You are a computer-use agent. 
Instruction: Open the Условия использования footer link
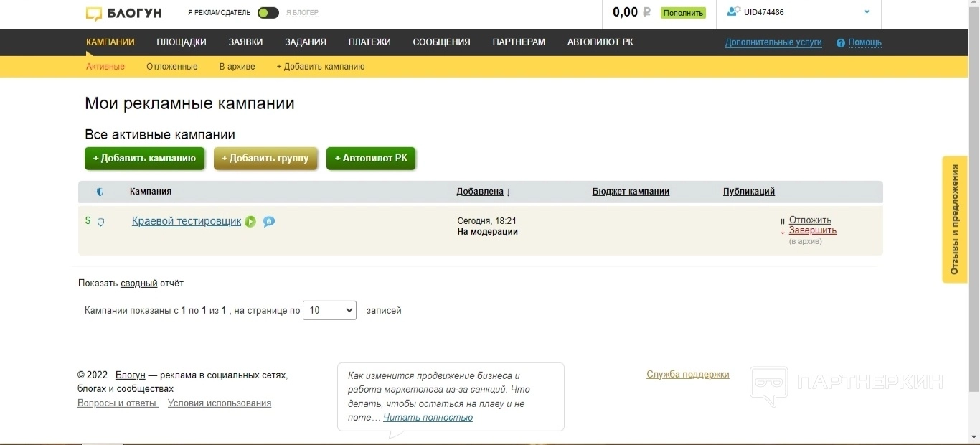tap(220, 403)
